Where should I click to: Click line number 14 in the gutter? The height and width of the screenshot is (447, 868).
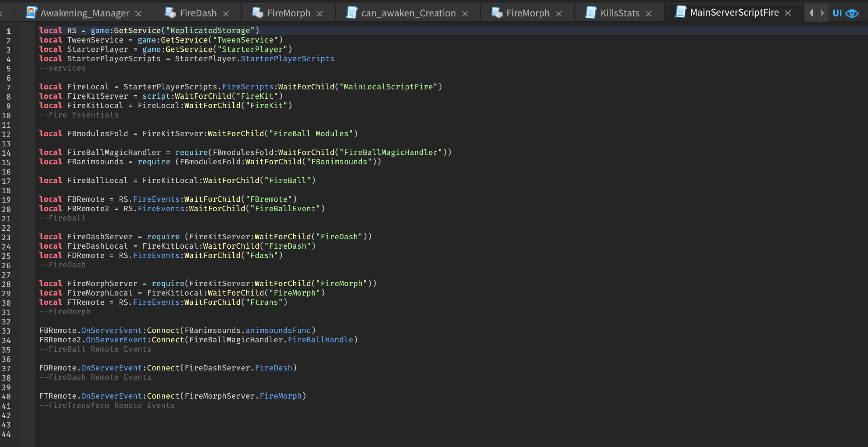click(x=7, y=152)
